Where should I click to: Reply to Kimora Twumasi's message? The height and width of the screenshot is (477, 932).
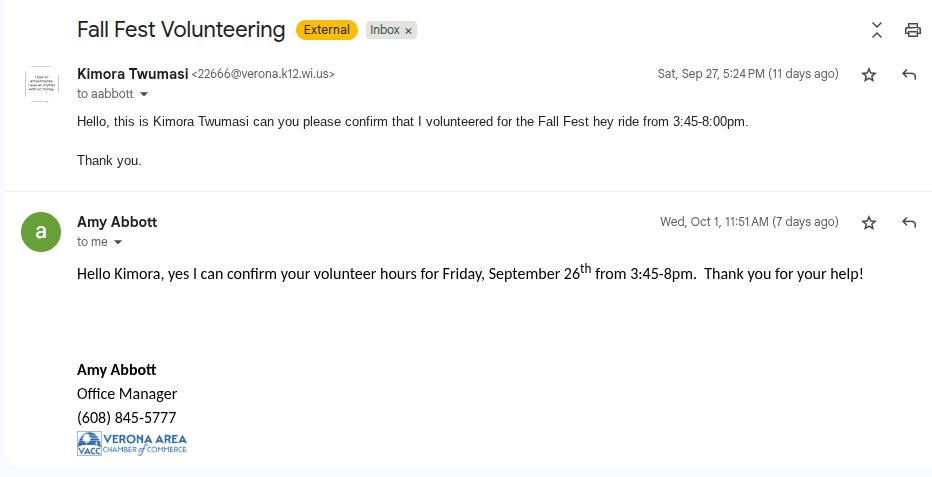click(x=909, y=75)
